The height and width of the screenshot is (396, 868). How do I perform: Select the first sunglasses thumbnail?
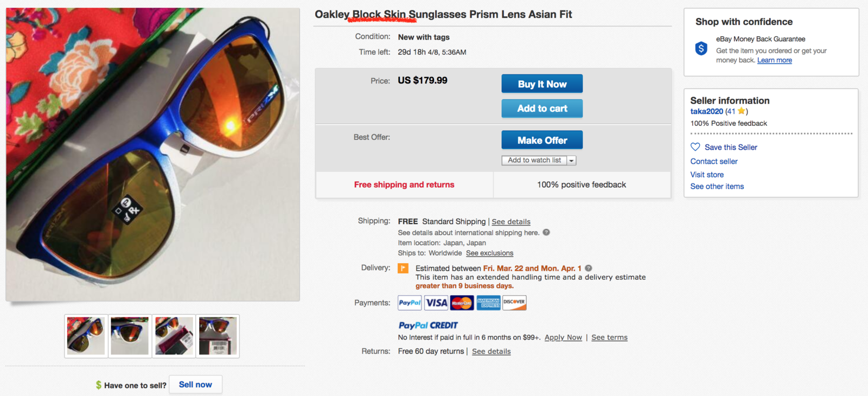tap(86, 336)
